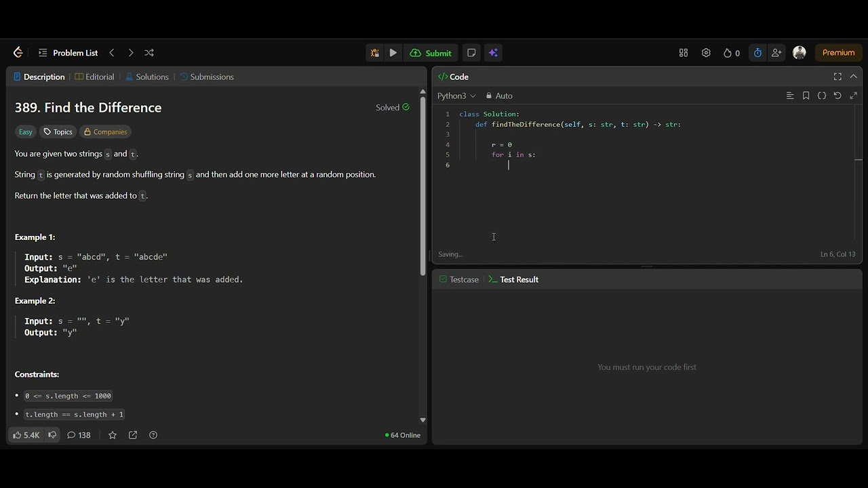
Task: Expand the Topics tag
Action: pos(58,132)
